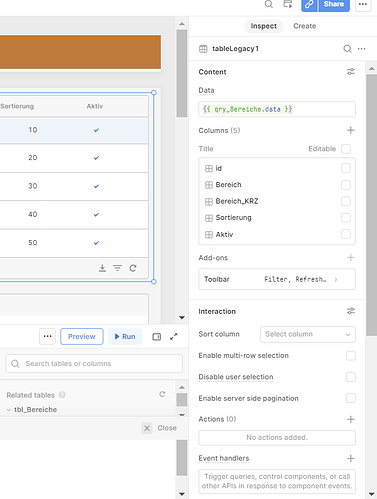Enable editable for the id column
This screenshot has height=499, width=377.
point(346,168)
